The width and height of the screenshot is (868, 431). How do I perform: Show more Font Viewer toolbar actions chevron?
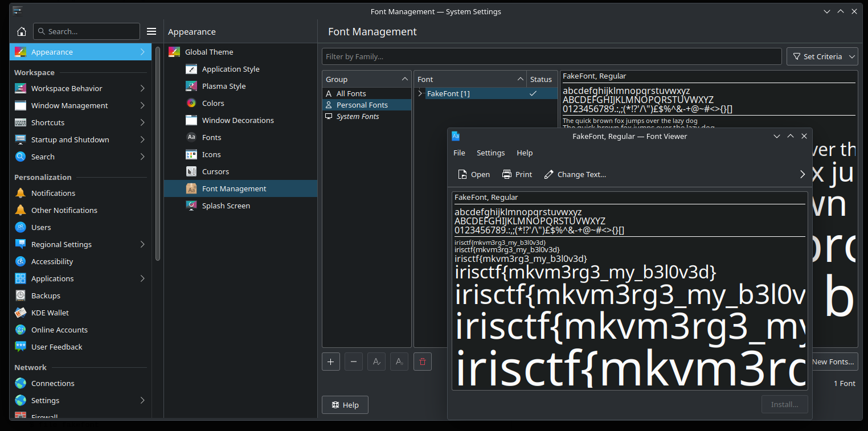(803, 174)
